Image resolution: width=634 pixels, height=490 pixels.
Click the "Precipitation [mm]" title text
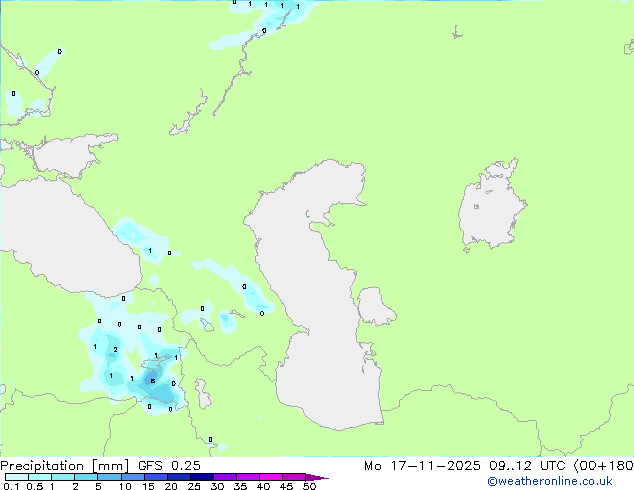[64, 466]
